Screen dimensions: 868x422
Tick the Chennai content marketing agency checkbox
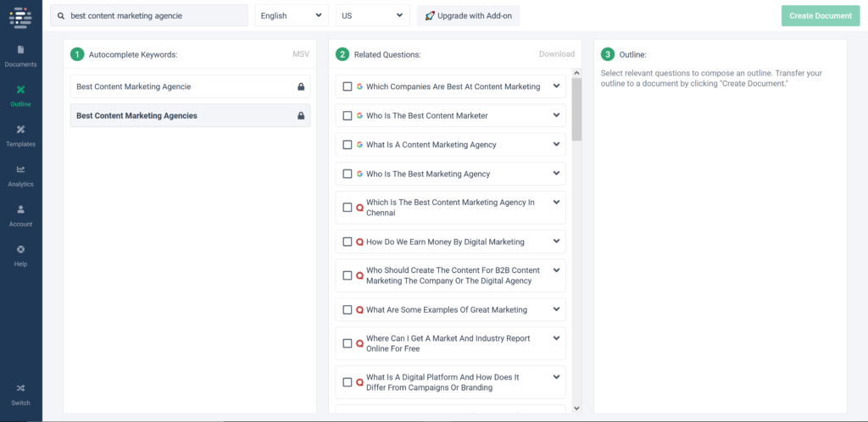point(347,208)
